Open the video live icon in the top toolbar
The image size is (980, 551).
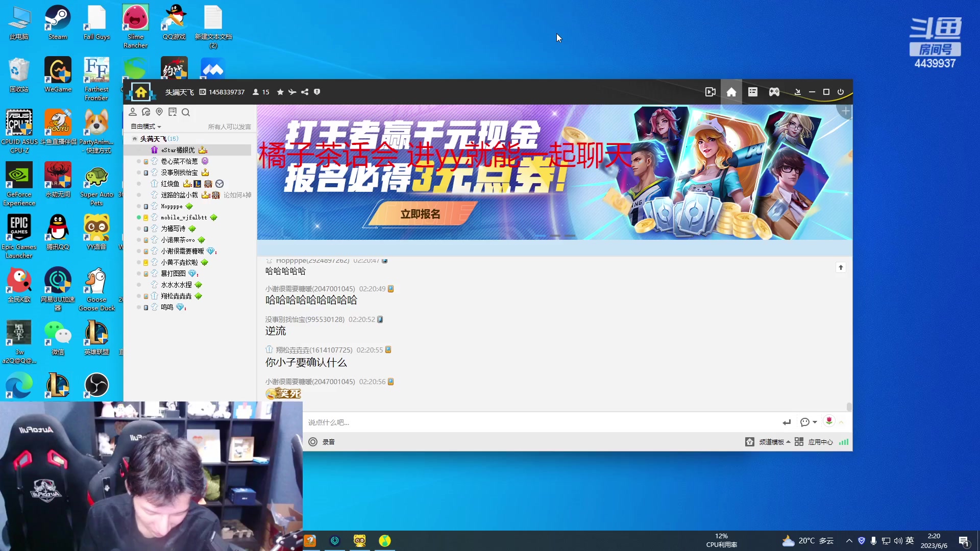710,92
